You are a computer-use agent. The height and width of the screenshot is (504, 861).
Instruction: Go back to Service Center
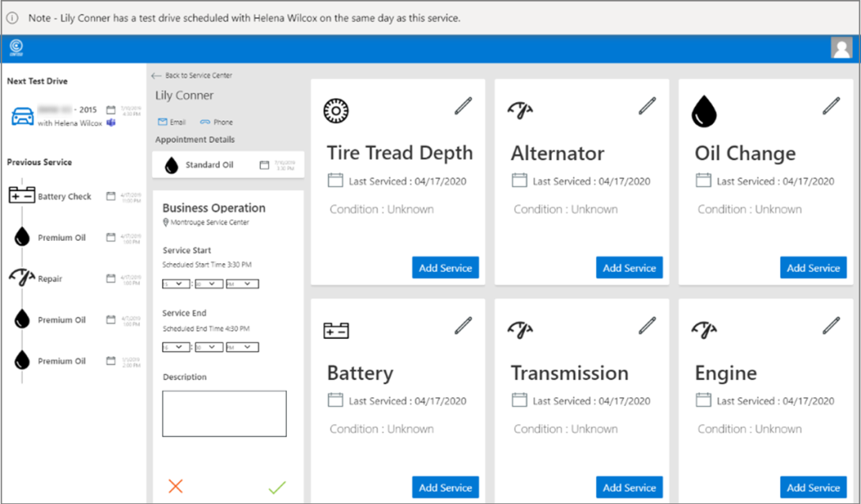click(x=191, y=76)
